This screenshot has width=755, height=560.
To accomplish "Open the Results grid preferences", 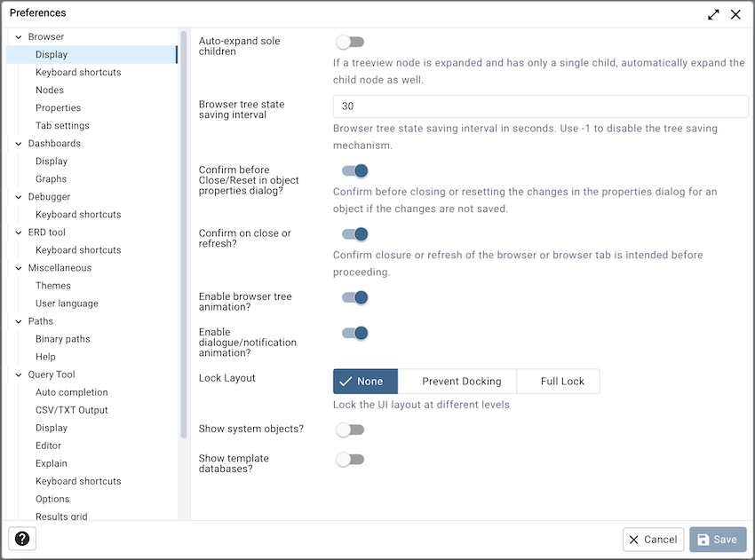I will point(61,517).
